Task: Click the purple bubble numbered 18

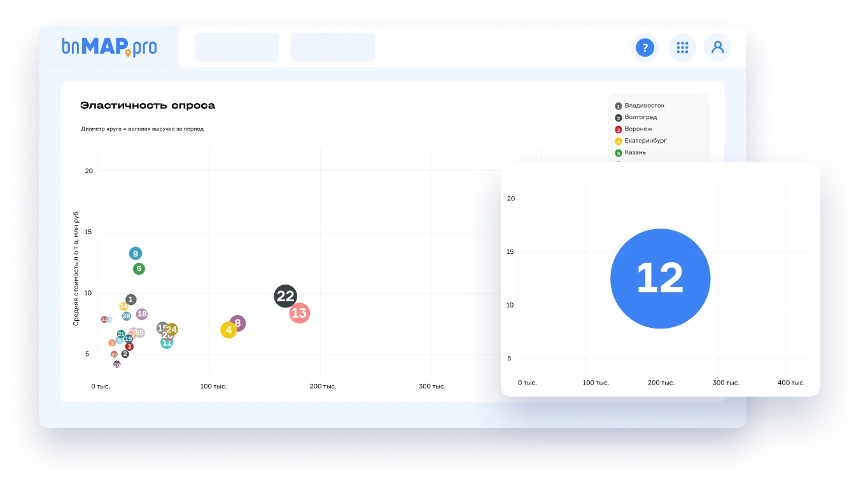Action: tap(142, 314)
